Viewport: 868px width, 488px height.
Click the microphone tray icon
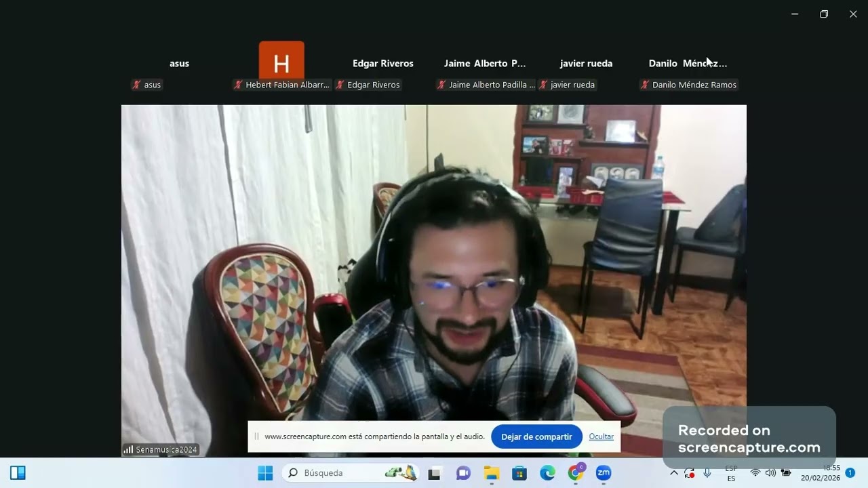click(x=707, y=473)
